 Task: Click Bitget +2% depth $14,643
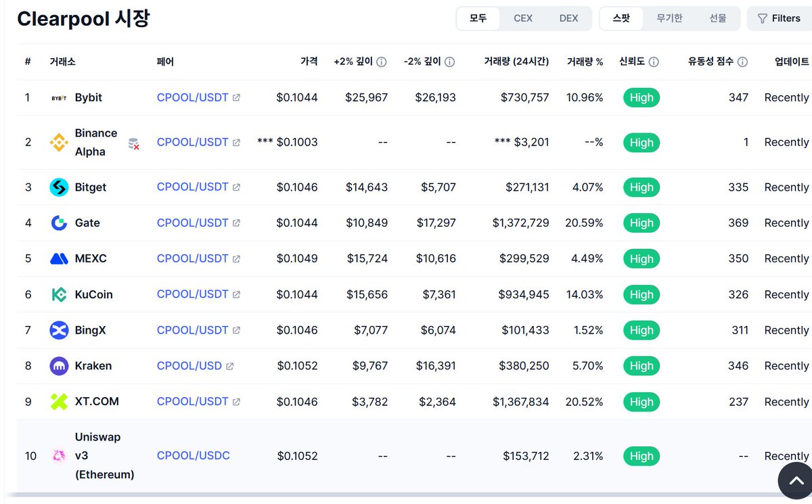click(367, 187)
